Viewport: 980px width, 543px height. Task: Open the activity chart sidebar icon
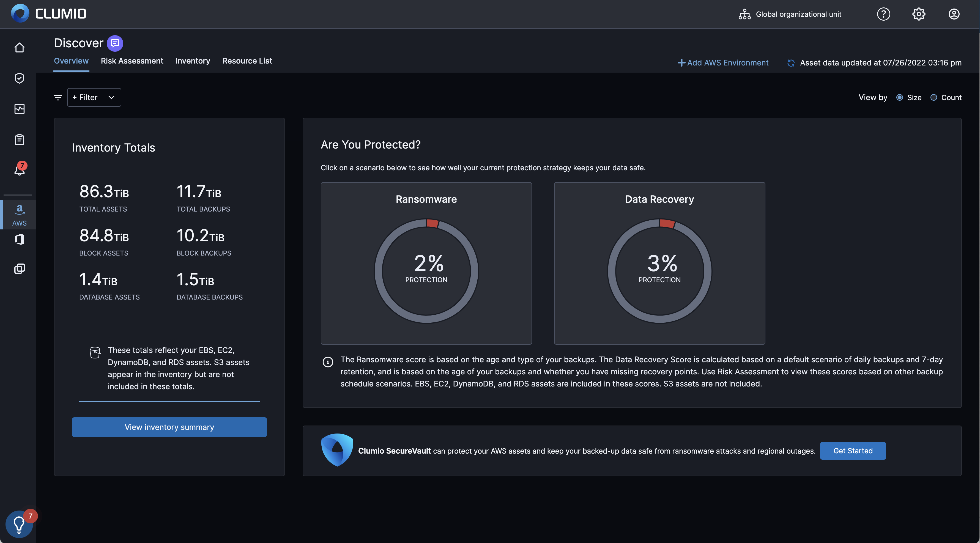pos(20,109)
